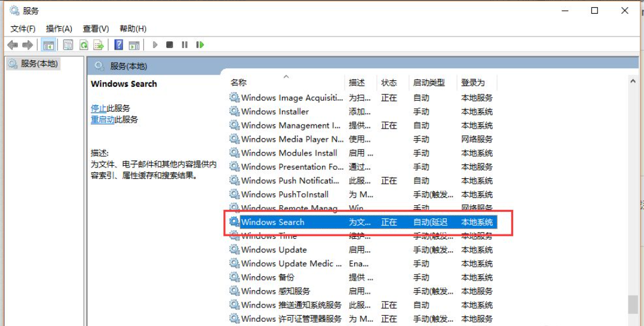This screenshot has width=644, height=326.
Task: Click the Stop Service square button
Action: point(170,45)
